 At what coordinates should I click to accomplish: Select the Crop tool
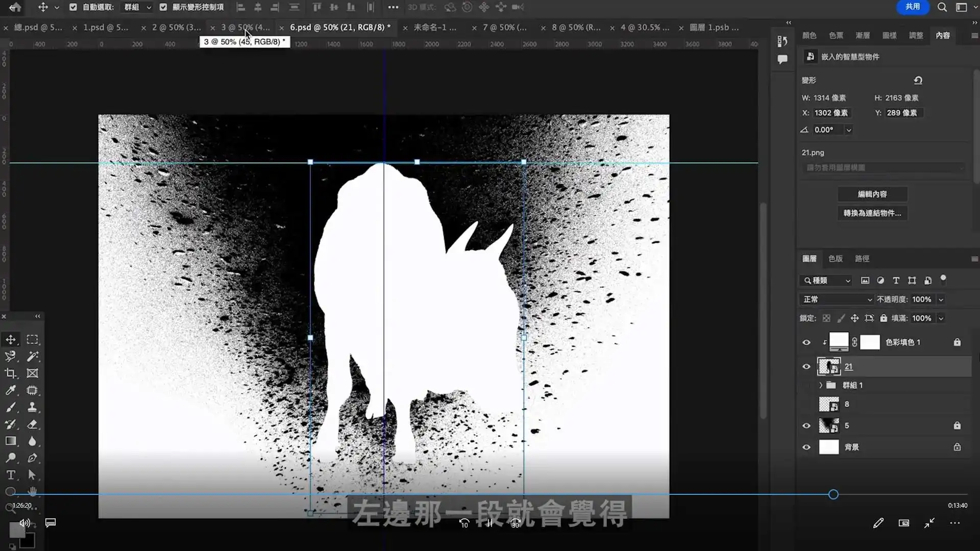coord(11,373)
